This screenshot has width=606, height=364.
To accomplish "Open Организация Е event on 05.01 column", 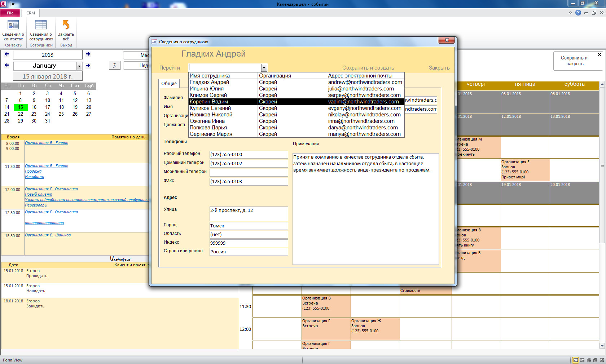I will tap(525, 170).
